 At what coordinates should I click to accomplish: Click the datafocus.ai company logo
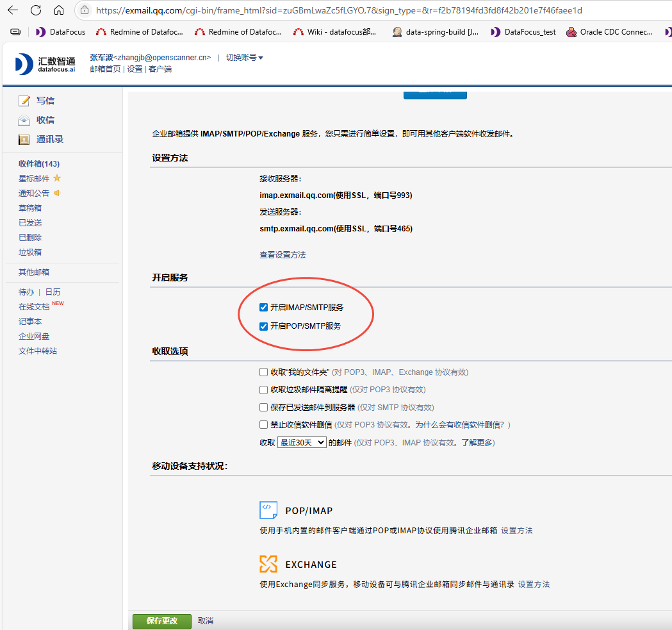45,64
